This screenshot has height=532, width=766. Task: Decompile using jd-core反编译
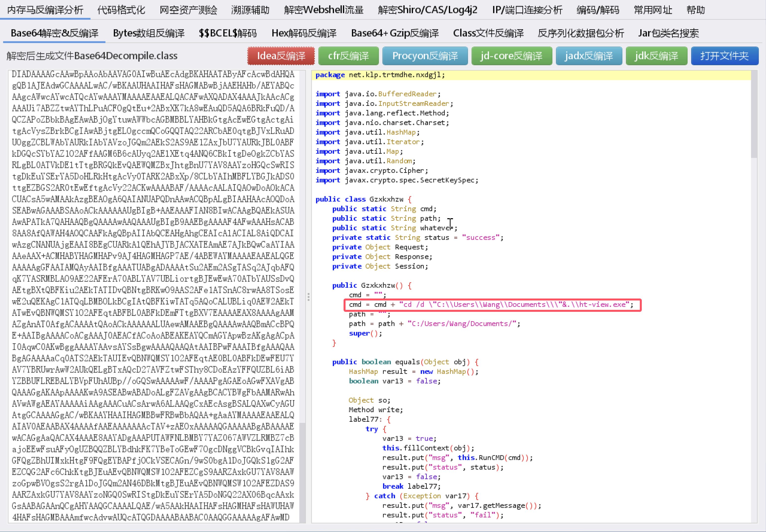[x=512, y=56]
